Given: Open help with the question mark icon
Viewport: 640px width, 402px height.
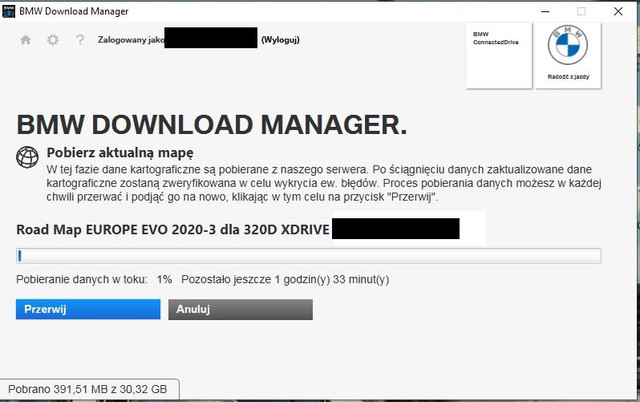Looking at the screenshot, I should pos(80,40).
